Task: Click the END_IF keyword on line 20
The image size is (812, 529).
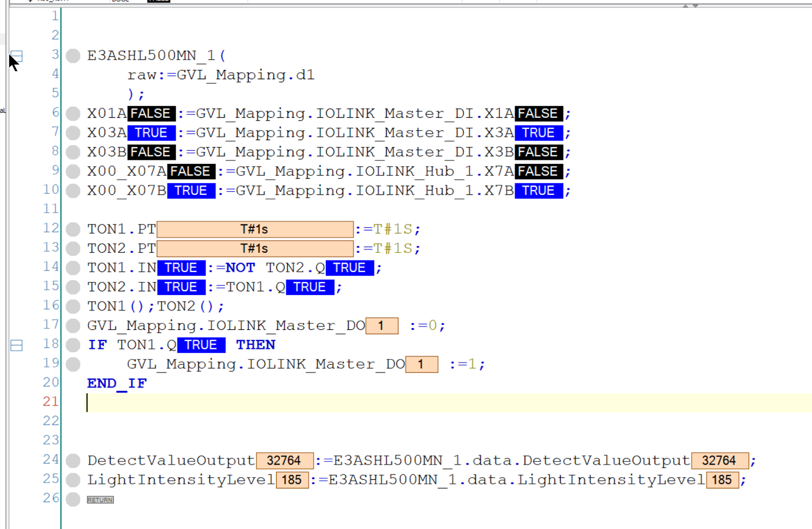Action: click(117, 384)
